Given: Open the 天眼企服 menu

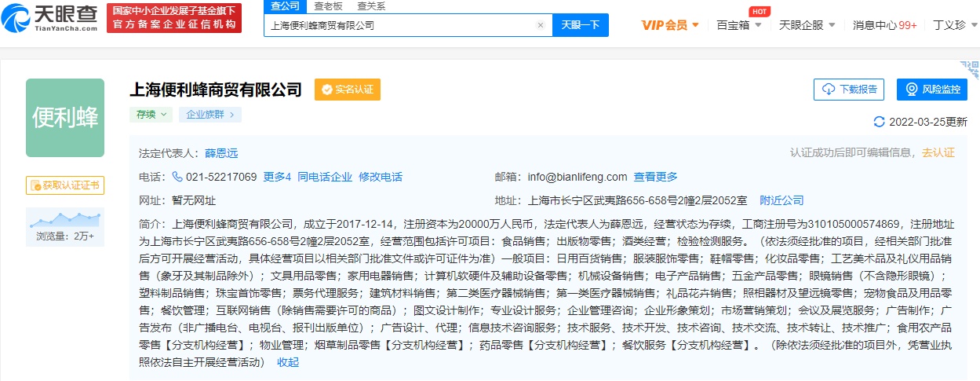Looking at the screenshot, I should tap(807, 25).
